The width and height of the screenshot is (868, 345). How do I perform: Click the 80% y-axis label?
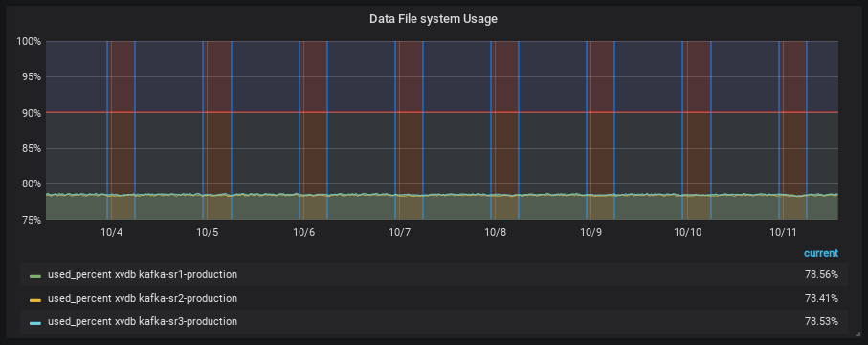click(x=31, y=184)
